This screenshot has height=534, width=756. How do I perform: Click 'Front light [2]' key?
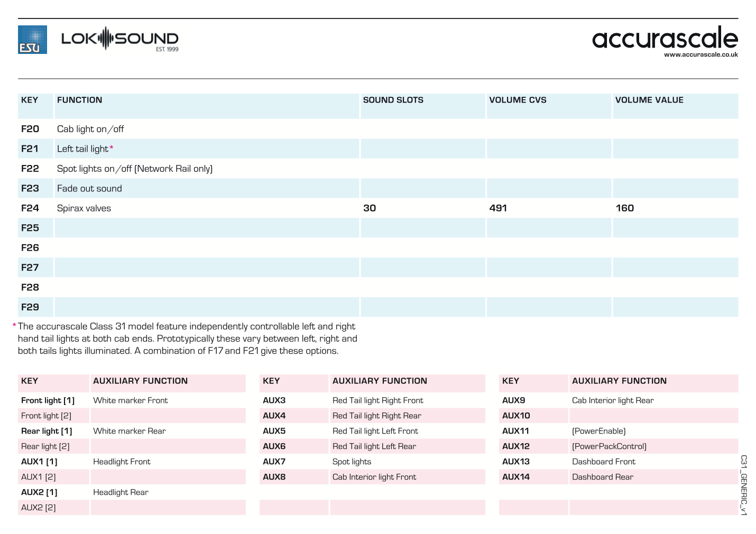pyautogui.click(x=46, y=416)
